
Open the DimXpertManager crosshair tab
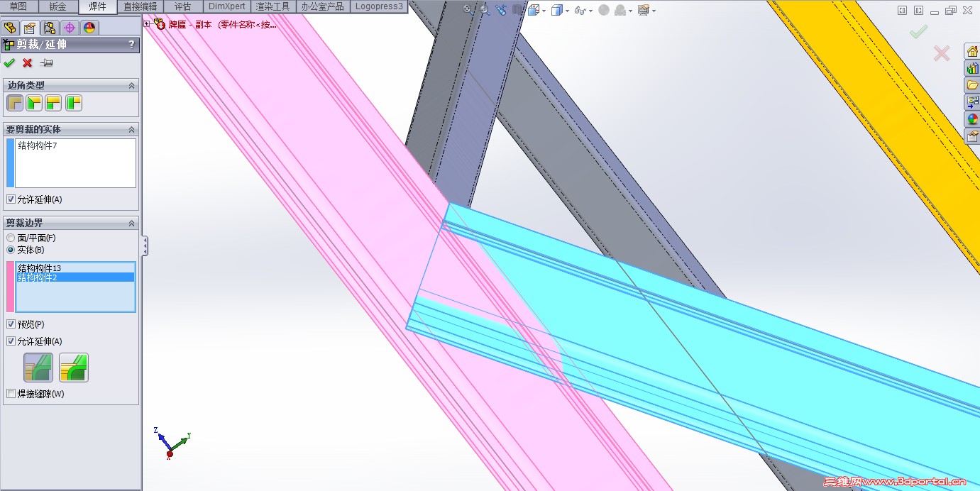[x=70, y=28]
